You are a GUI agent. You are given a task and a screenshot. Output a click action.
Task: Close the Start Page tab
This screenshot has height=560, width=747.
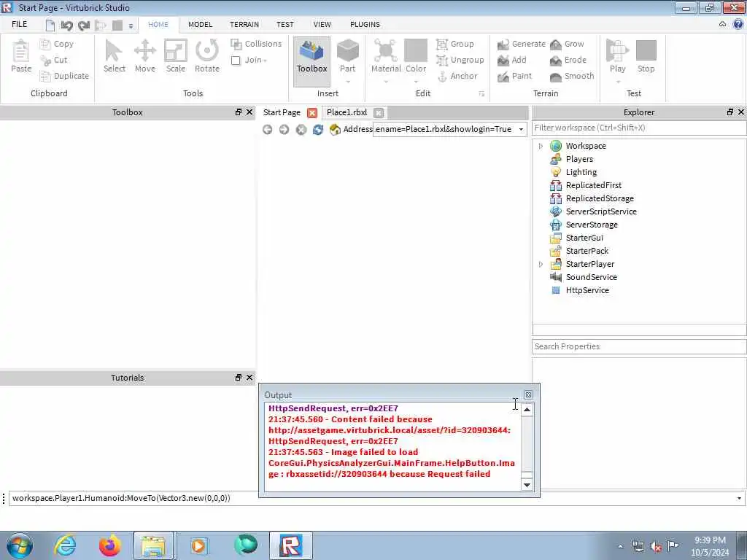tap(312, 113)
